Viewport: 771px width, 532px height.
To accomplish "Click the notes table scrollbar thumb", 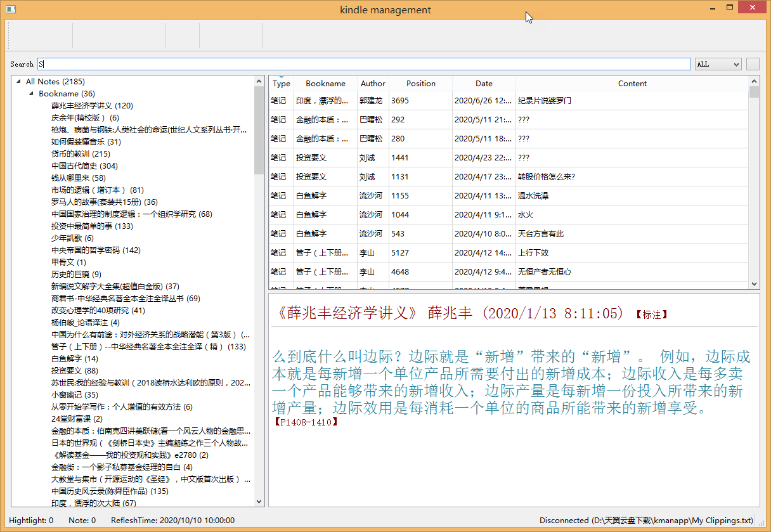I will (x=754, y=93).
